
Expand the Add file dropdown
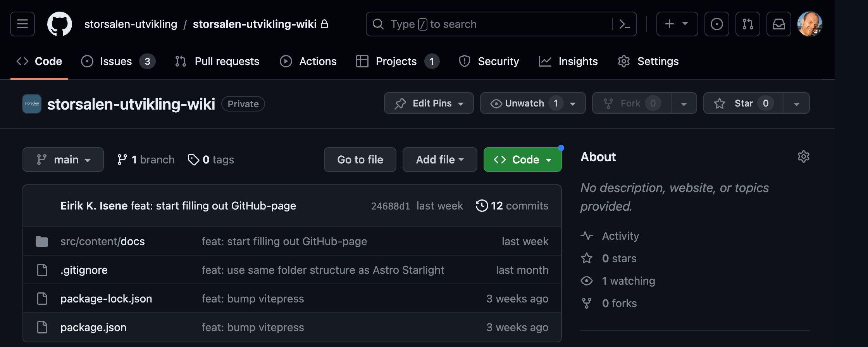pyautogui.click(x=440, y=160)
